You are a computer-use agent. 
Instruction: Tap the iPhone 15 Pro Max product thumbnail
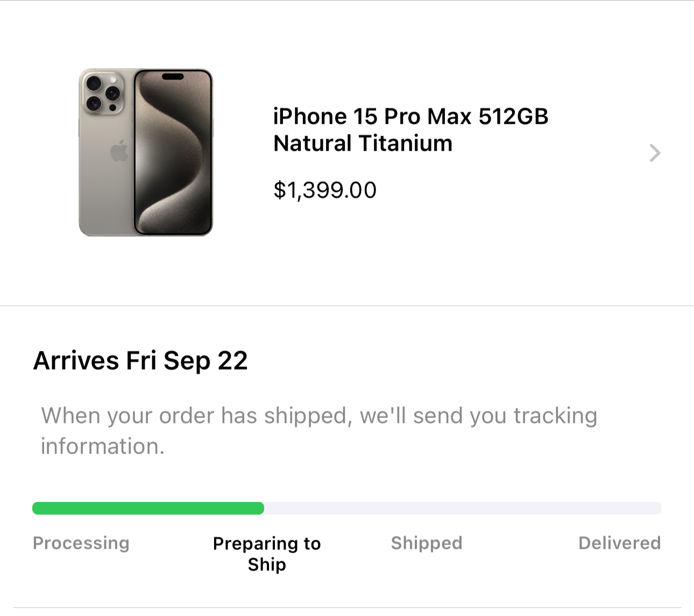pos(146,152)
